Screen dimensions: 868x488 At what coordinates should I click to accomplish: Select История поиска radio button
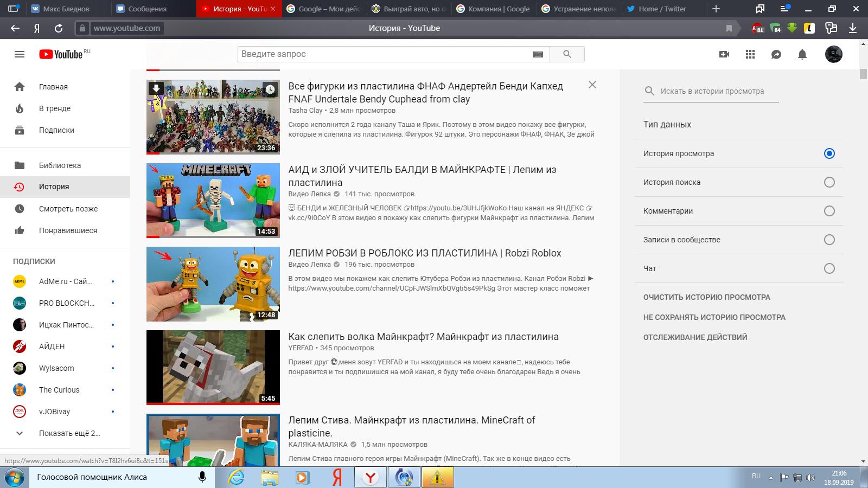(x=829, y=182)
